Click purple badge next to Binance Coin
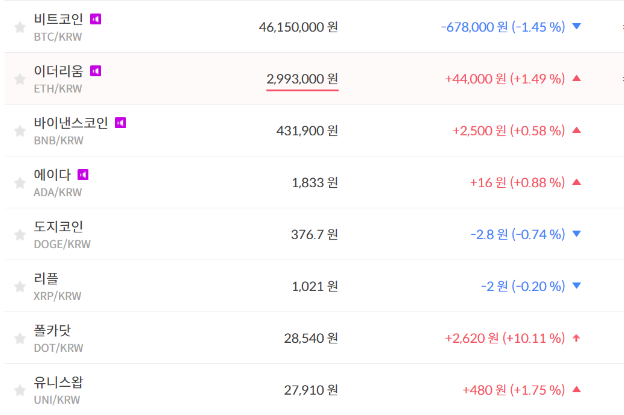 [120, 123]
